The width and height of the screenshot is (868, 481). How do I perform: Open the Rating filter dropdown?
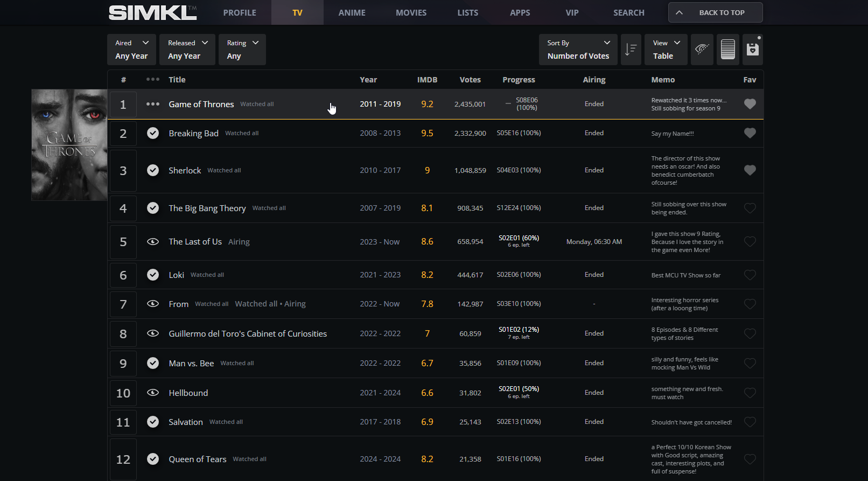(x=242, y=50)
